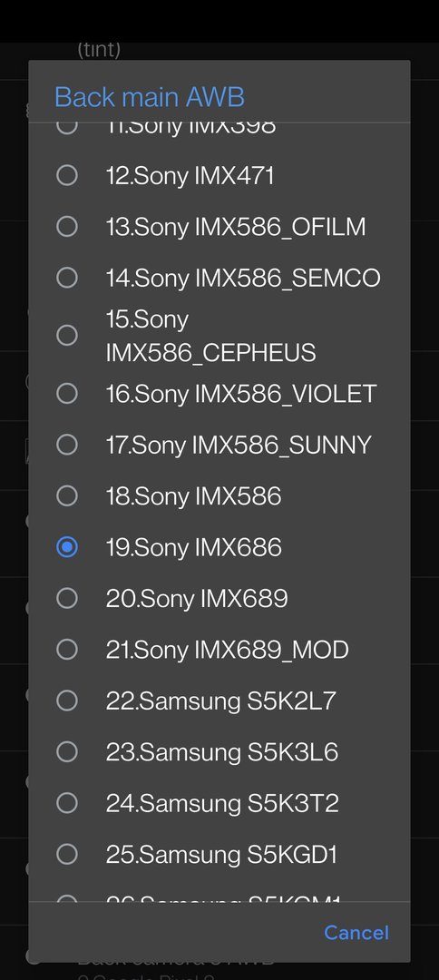
Task: Choose 22.Samsung S5K2L7 radio button
Action: point(67,701)
